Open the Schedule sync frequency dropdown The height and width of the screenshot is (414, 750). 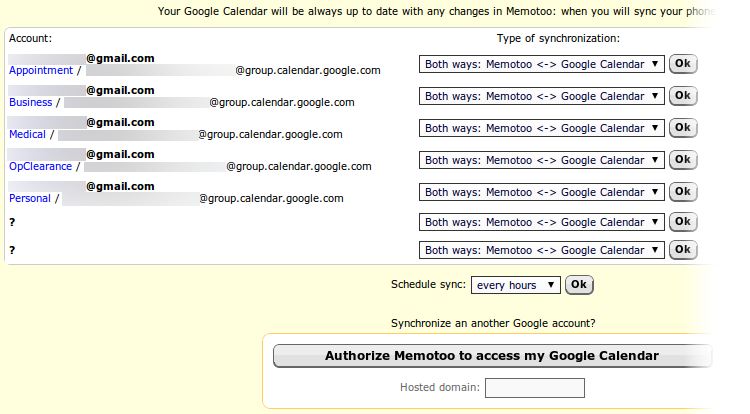516,285
